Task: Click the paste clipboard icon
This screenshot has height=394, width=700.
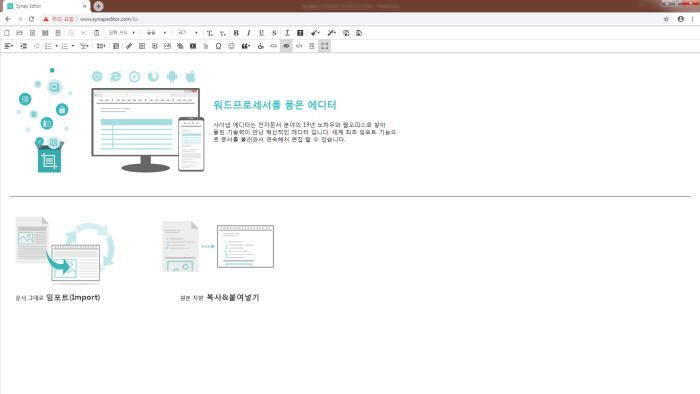Action: pos(96,33)
